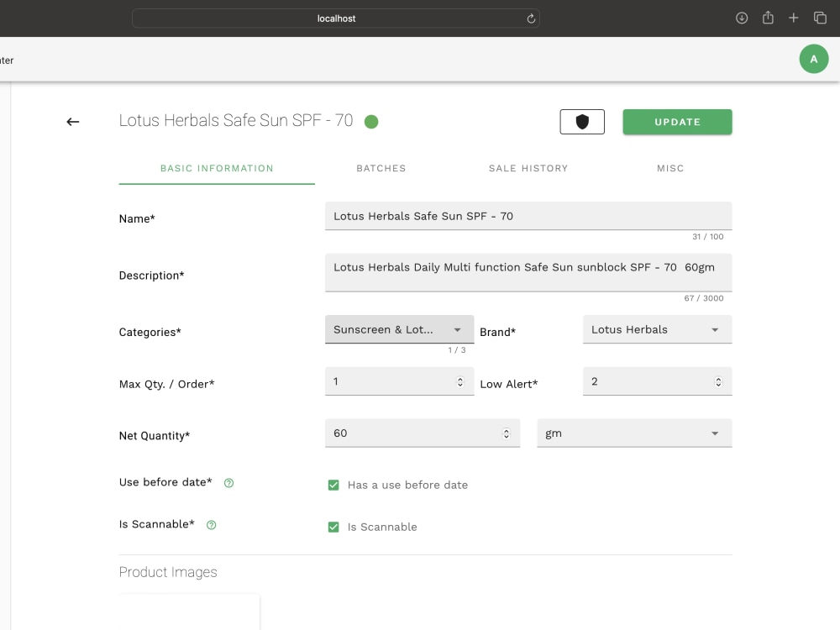Open the Brand dropdown showing Lotus Herbals
This screenshot has width=840, height=630.
[x=657, y=329]
